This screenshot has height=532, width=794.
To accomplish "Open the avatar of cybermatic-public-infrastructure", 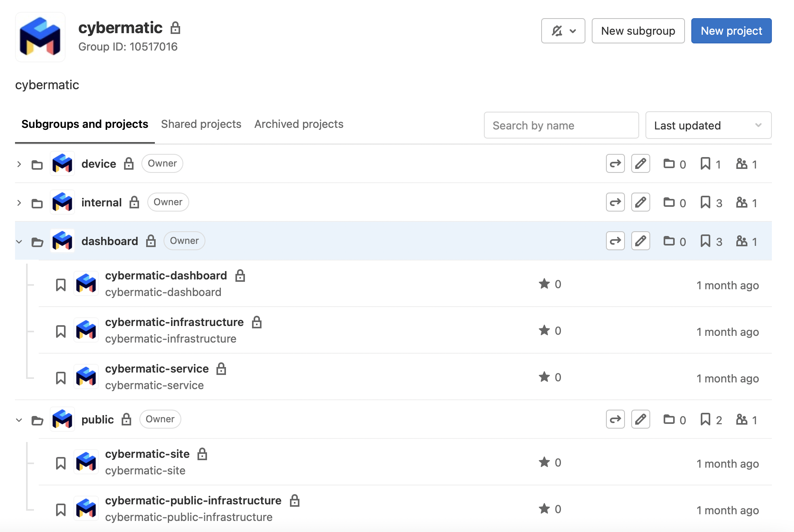I will click(86, 509).
